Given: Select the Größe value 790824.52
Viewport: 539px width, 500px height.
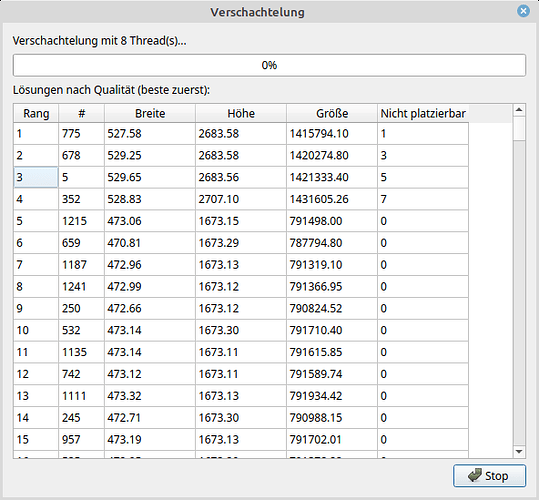Looking at the screenshot, I should pos(332,309).
